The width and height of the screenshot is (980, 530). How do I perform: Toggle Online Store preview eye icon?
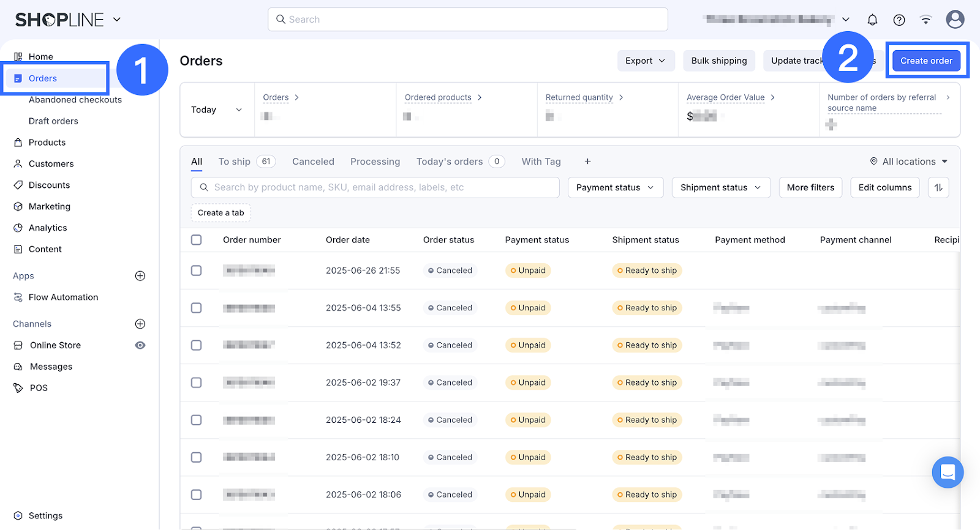140,345
